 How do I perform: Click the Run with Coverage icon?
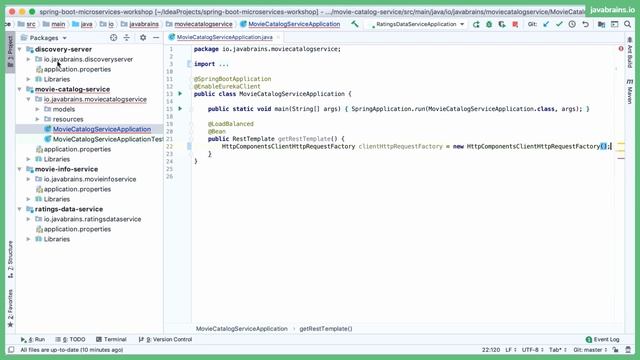[x=502, y=24]
